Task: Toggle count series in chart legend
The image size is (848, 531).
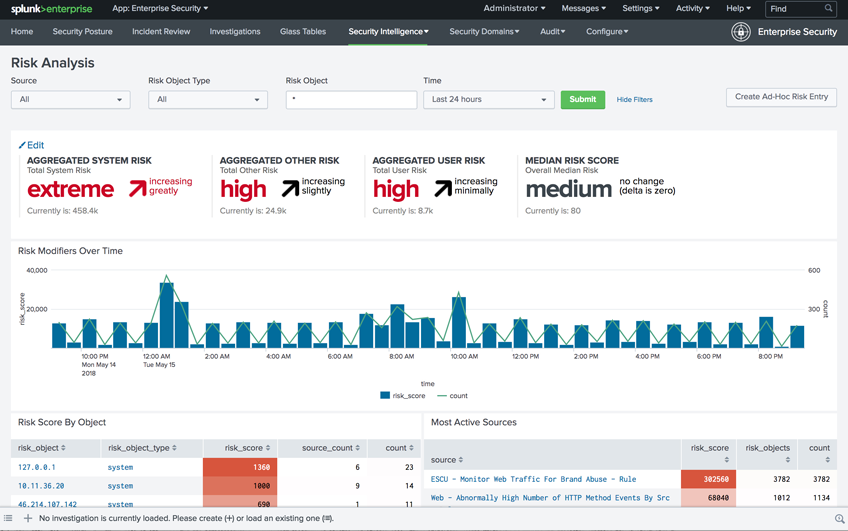Action: [x=452, y=396]
